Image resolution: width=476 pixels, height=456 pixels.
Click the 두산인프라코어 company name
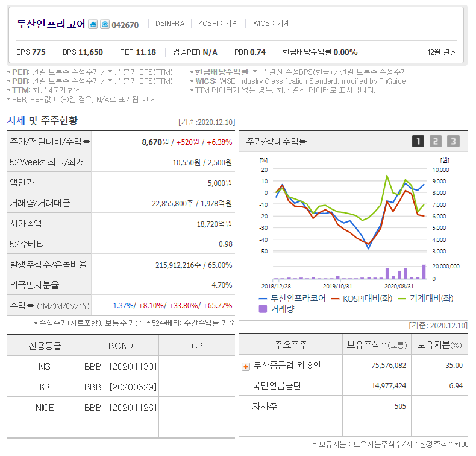coord(51,24)
